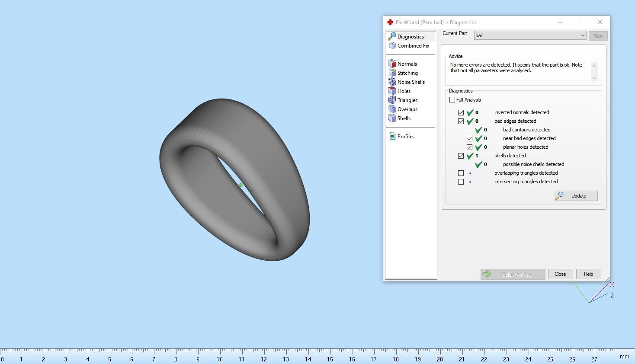
Task: Click the Noise Shells dice icon
Action: tap(392, 82)
